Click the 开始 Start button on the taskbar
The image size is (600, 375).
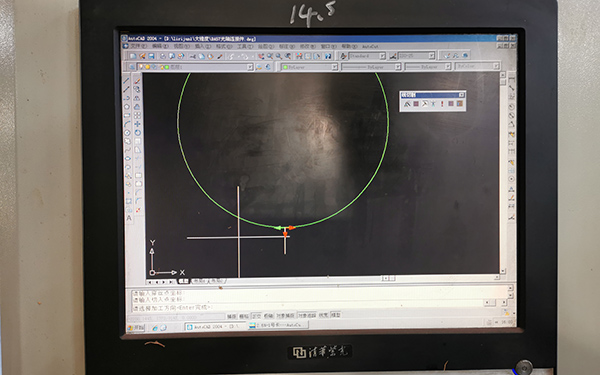[x=136, y=328]
